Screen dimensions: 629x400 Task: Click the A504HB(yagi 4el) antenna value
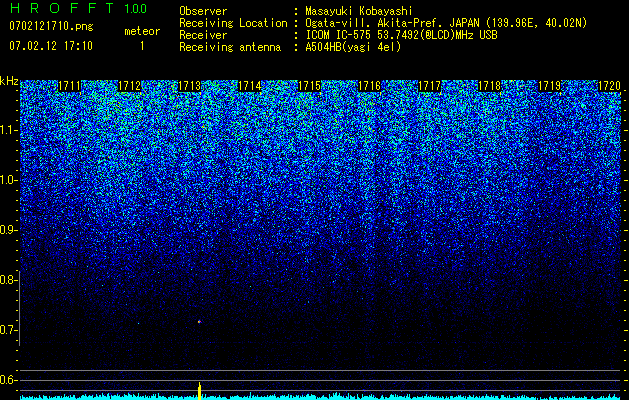click(x=353, y=47)
